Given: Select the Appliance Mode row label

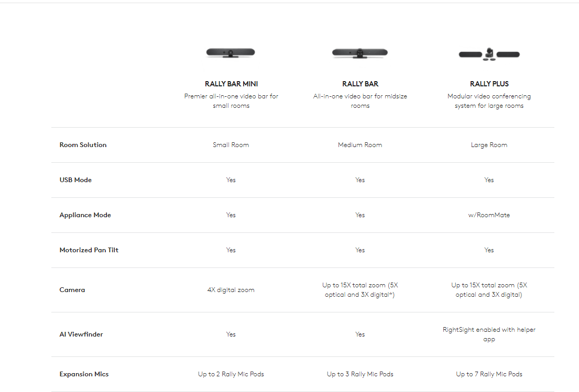Looking at the screenshot, I should 85,215.
